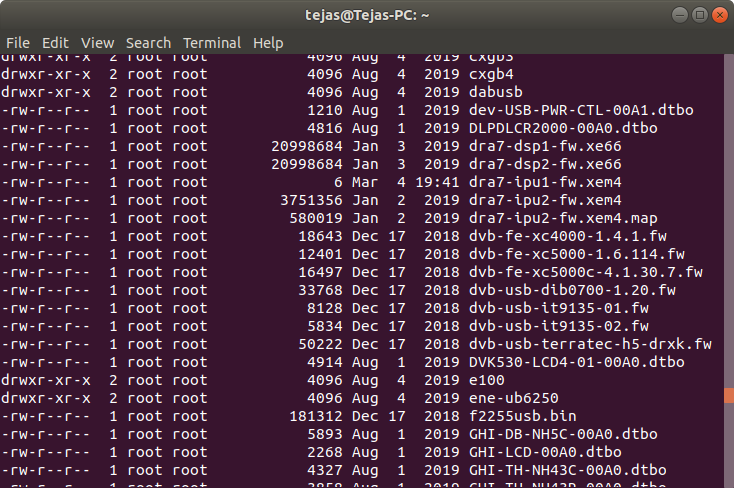Click dra7-ipu2-fw.xem4.map filename
The height and width of the screenshot is (488, 734).
(x=563, y=218)
